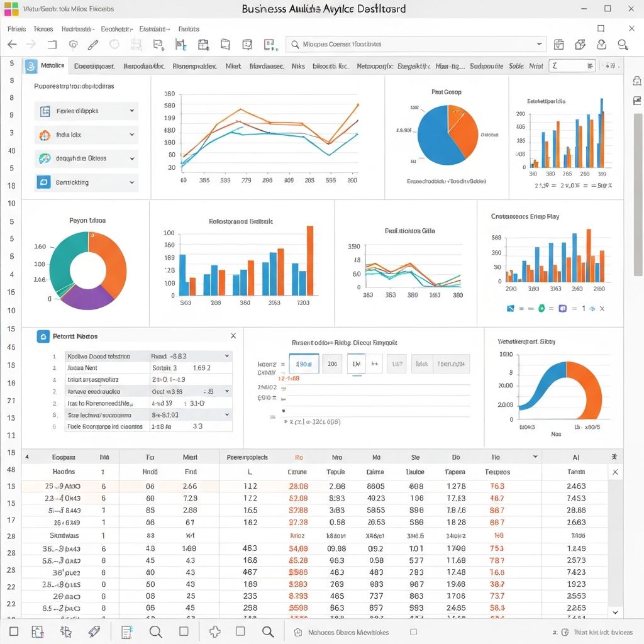Image resolution: width=644 pixels, height=644 pixels.
Task: Tick the checkbox right of 'Nohoces Gbacs' status text
Action: pos(413,632)
